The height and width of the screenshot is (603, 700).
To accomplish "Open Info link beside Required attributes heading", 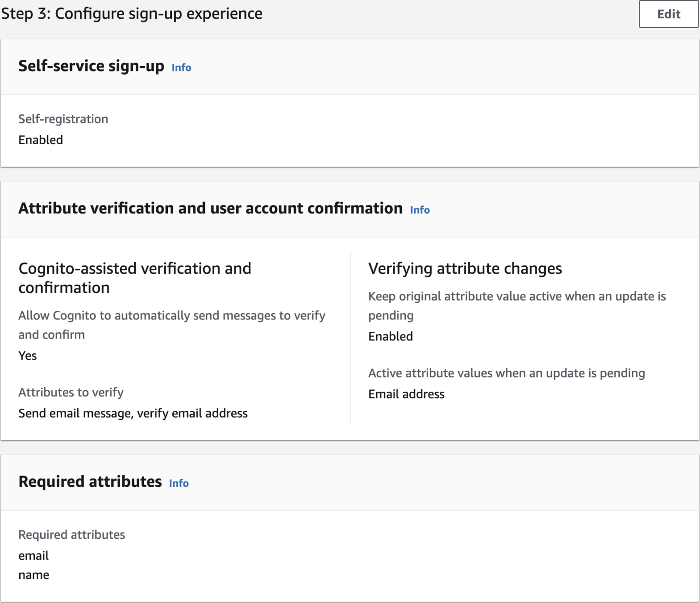I will 179,483.
